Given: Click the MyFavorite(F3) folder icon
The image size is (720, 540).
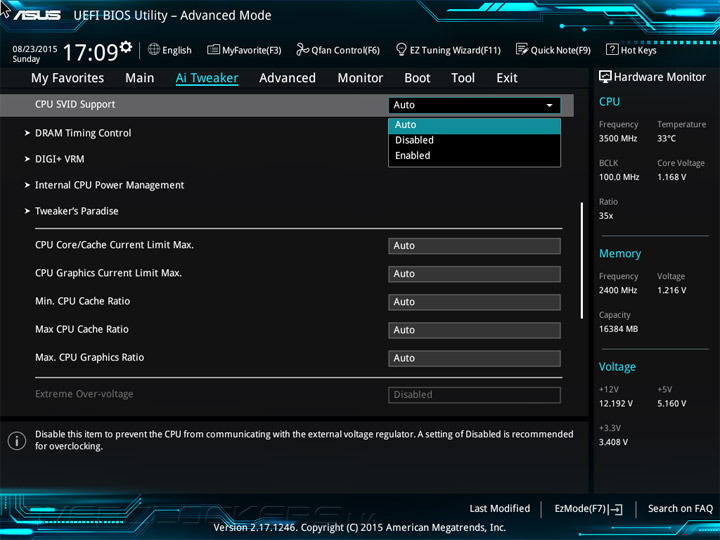Looking at the screenshot, I should [x=213, y=50].
